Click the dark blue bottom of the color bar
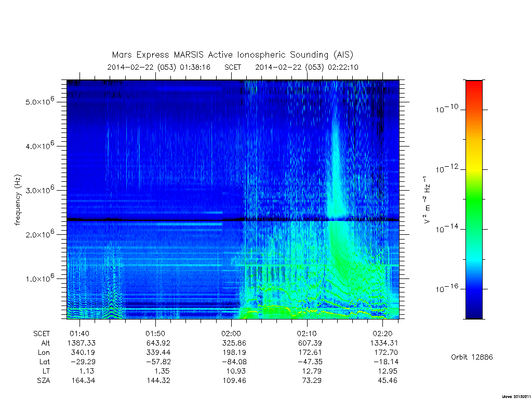532x399 pixels. [x=474, y=311]
